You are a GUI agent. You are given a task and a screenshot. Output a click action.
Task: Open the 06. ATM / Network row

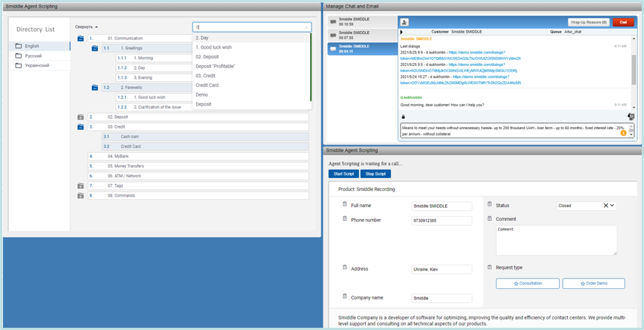198,176
